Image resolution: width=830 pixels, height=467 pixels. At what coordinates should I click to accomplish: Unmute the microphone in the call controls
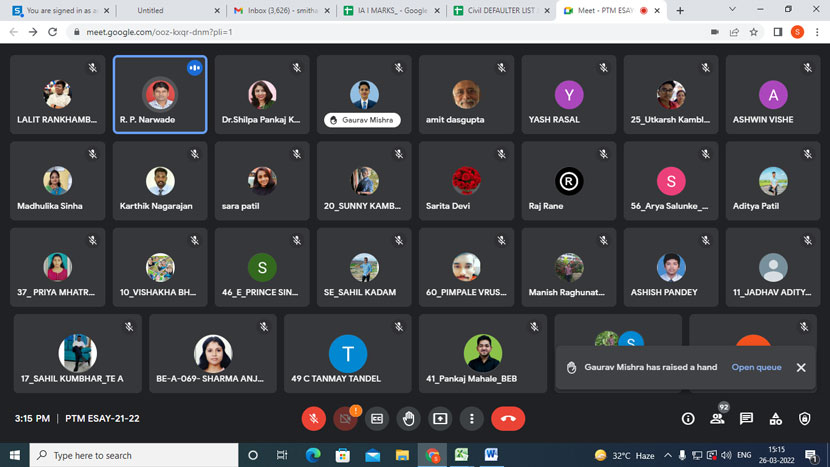(x=314, y=419)
